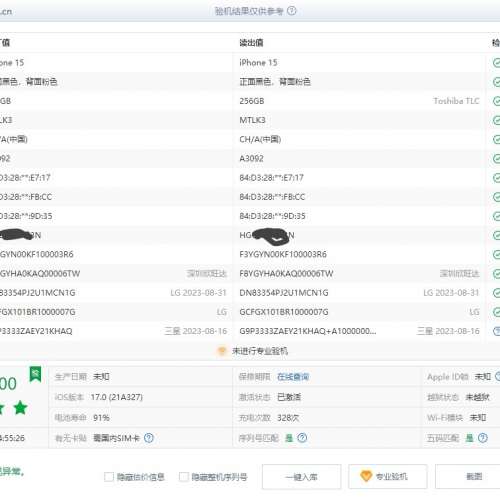Select the F8YGYHA0KAQ00006TW read value

click(286, 274)
